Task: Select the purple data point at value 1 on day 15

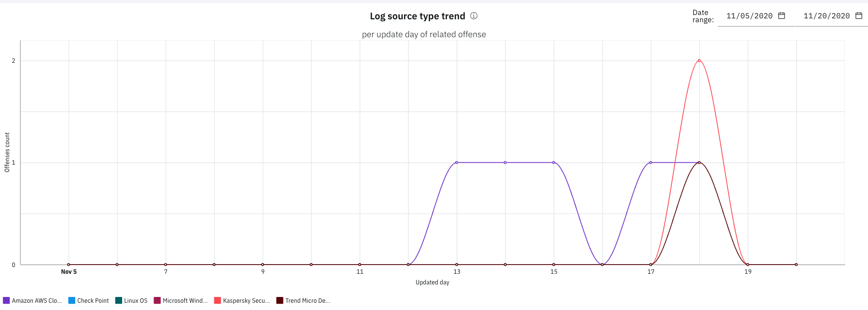Action: pyautogui.click(x=554, y=163)
